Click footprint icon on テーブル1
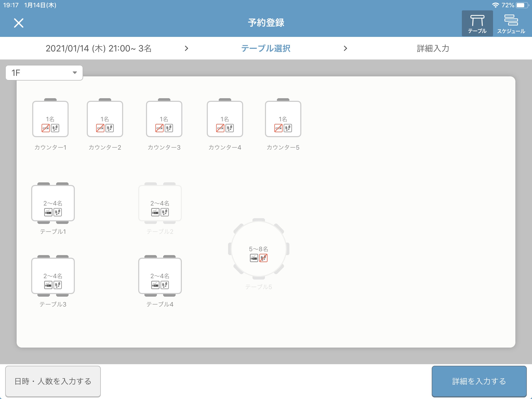This screenshot has width=532, height=399. 58,212
